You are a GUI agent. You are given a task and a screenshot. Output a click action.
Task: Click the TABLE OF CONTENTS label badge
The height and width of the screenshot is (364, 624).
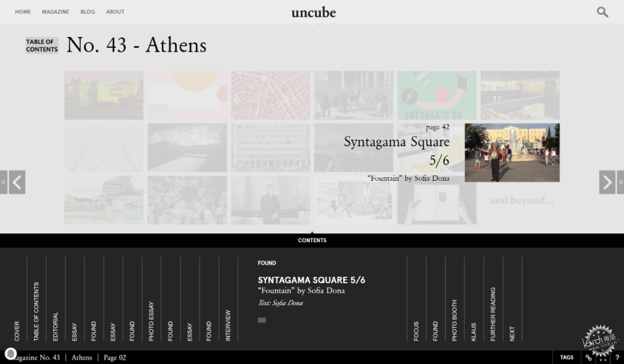[42, 45]
